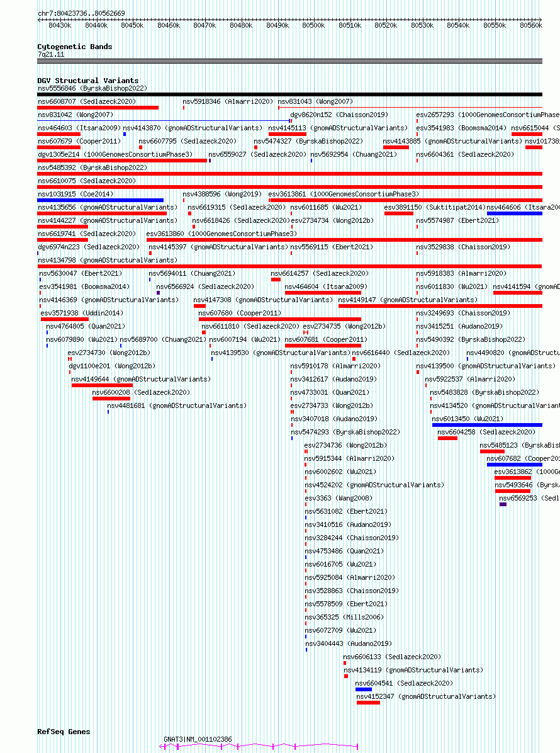Screen dimensions: 560x753
Task: Open variant nsv5918346 (Almarri2020)
Action: pyautogui.click(x=228, y=102)
